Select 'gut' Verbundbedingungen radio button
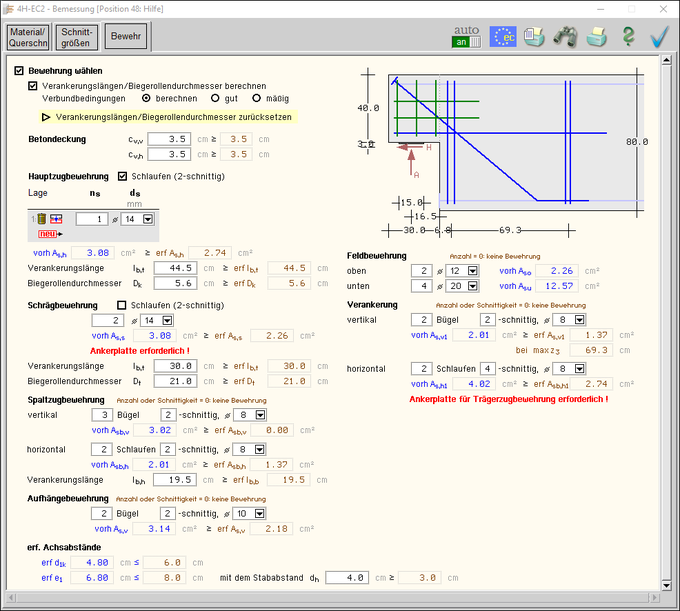 pyautogui.click(x=215, y=99)
